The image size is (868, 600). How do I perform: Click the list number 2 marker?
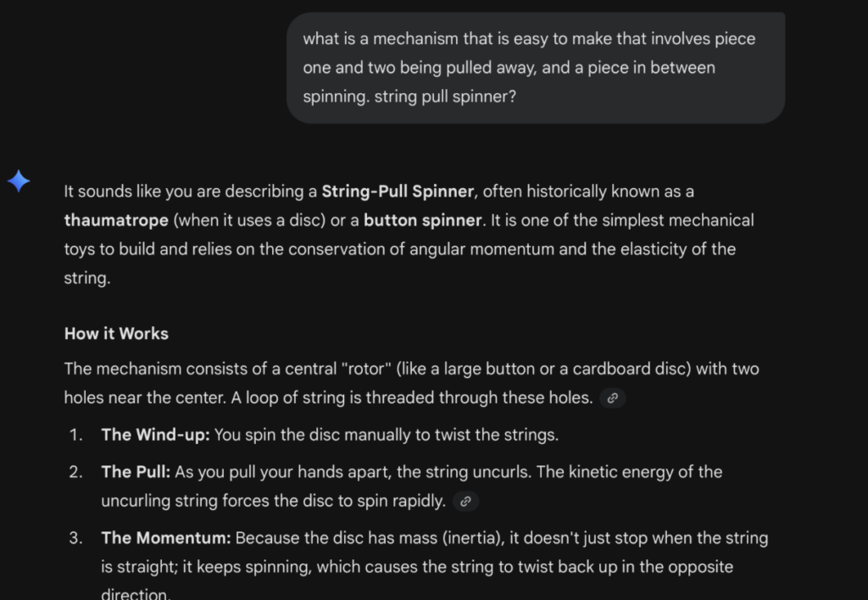click(x=75, y=472)
